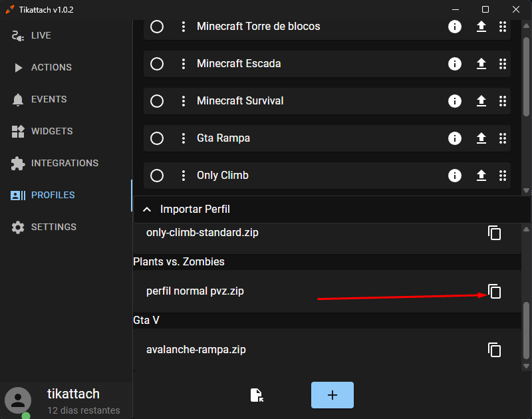Activate the Minecraft Survival profile radio button
The width and height of the screenshot is (532, 419).
coord(157,101)
